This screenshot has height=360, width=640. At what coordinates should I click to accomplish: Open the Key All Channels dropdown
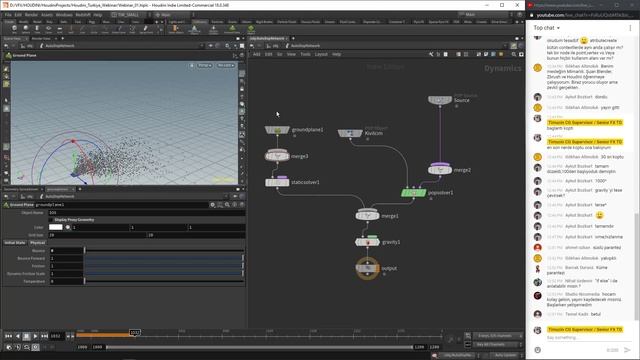[498, 344]
